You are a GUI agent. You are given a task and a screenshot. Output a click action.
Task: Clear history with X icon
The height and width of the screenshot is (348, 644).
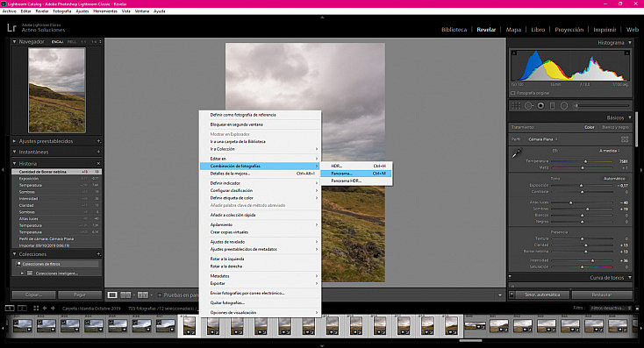pos(98,163)
